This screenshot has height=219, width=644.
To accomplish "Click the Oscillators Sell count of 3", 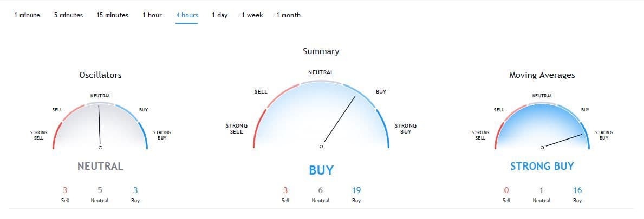I will click(64, 190).
